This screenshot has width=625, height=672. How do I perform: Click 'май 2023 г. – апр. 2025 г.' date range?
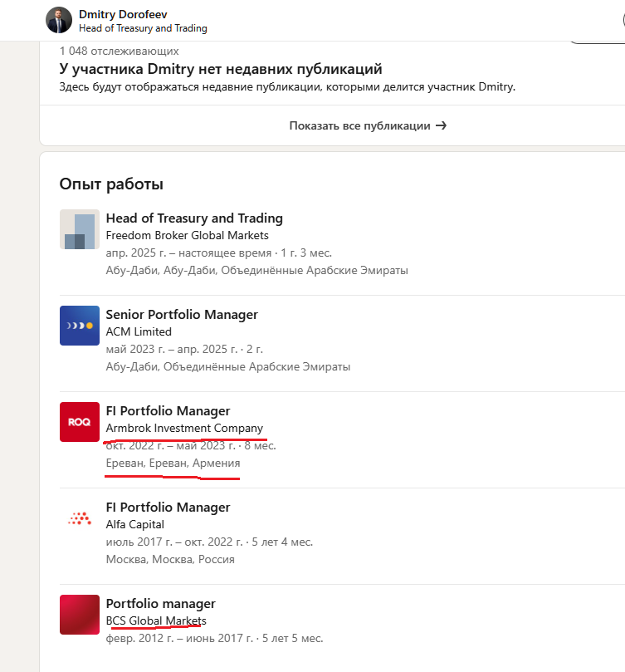(172, 349)
